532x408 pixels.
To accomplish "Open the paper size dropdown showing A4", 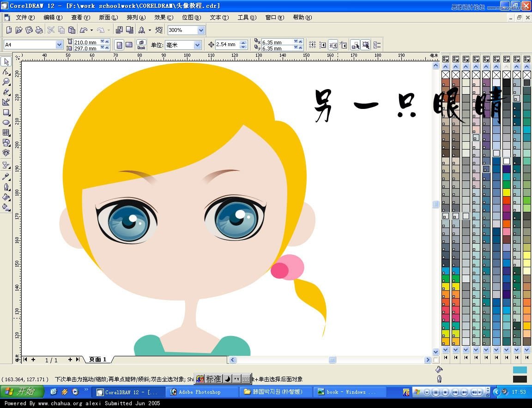I will point(59,44).
